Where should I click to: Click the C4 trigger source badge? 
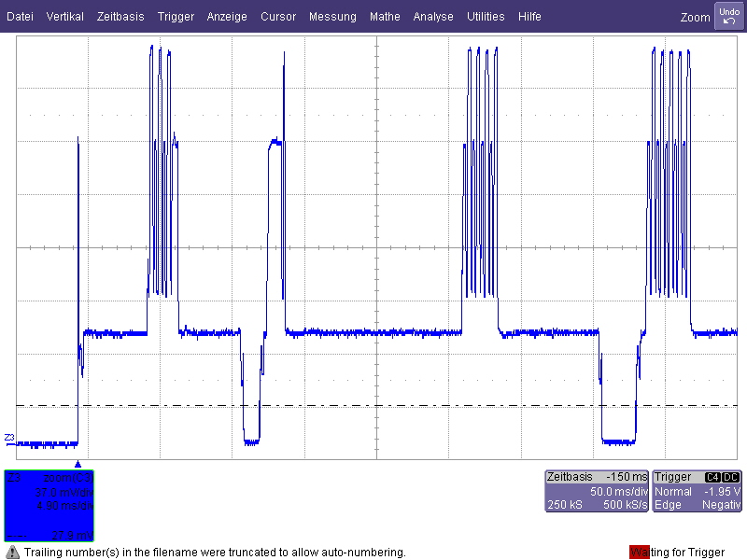pyautogui.click(x=712, y=477)
